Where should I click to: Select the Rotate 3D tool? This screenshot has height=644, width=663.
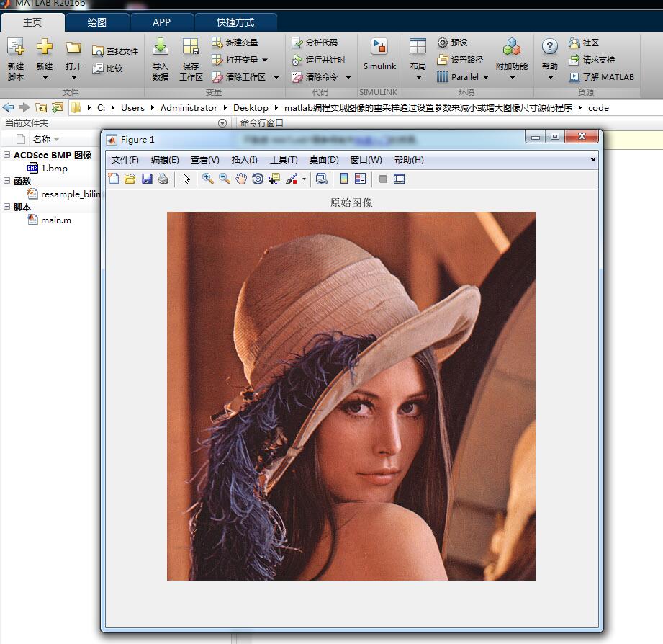[x=258, y=179]
